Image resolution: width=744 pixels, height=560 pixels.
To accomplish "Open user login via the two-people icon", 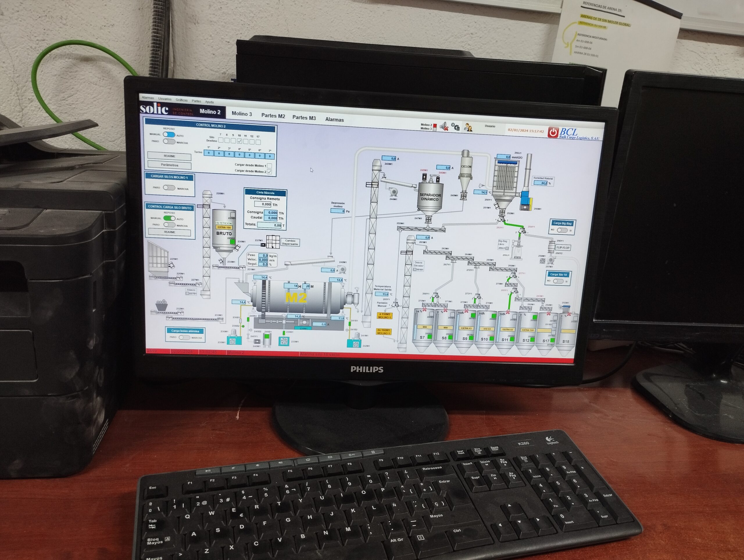I will point(468,128).
